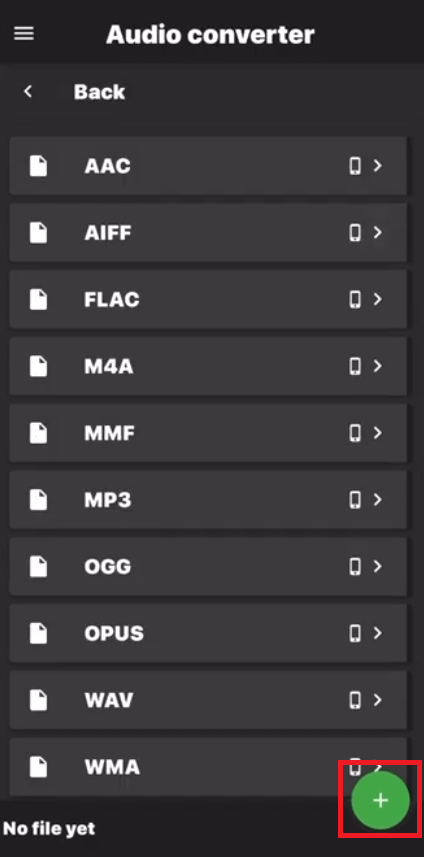The width and height of the screenshot is (424, 857).
Task: Tap the green plus add-file button
Action: tap(380, 801)
